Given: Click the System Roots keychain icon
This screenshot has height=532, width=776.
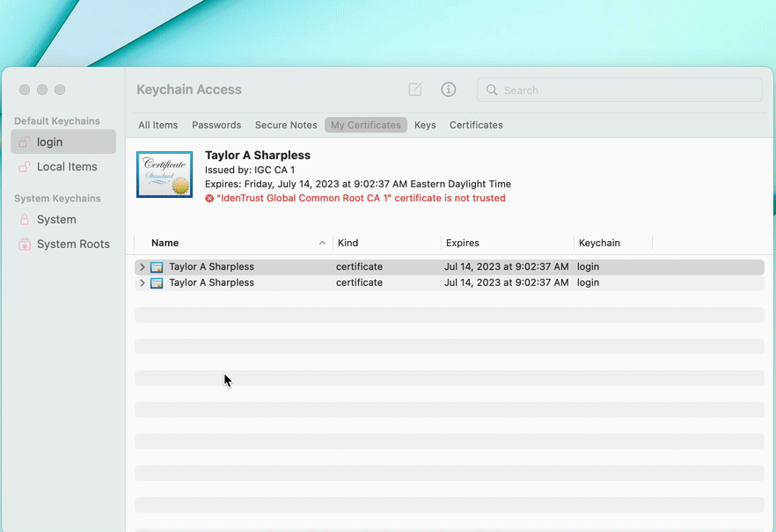Looking at the screenshot, I should pyautogui.click(x=26, y=244).
